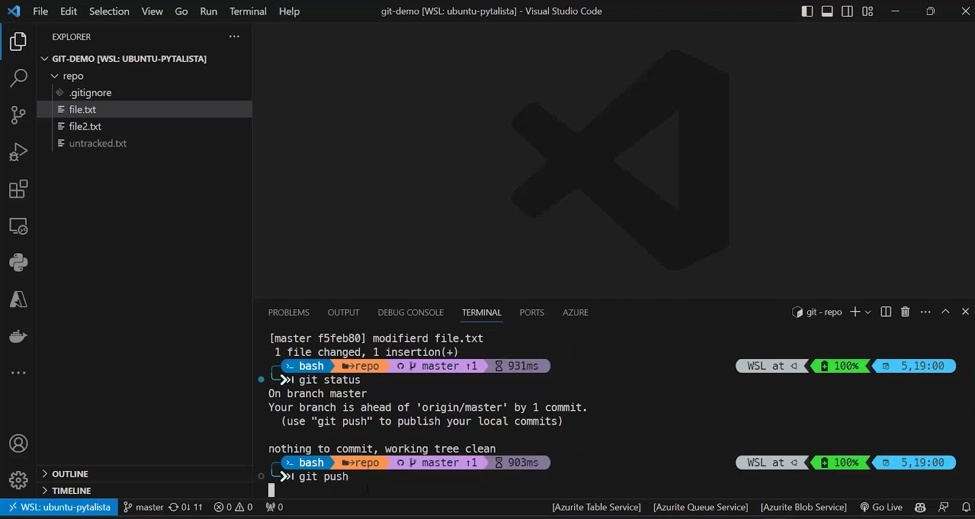
Task: Open Customize Layout icon
Action: [x=867, y=11]
